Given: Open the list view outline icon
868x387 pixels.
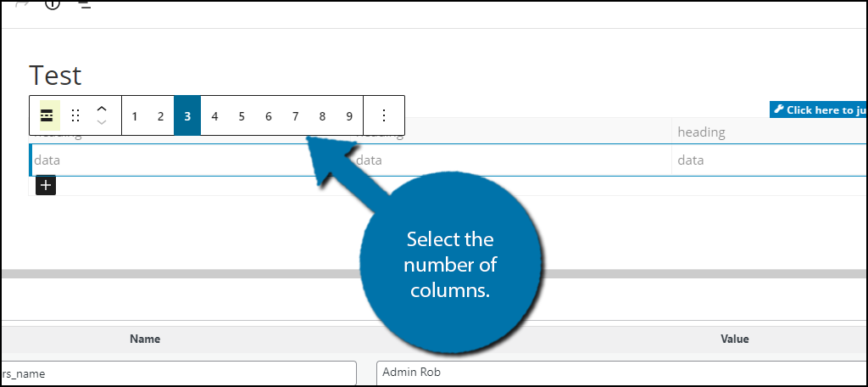Looking at the screenshot, I should pyautogui.click(x=84, y=4).
